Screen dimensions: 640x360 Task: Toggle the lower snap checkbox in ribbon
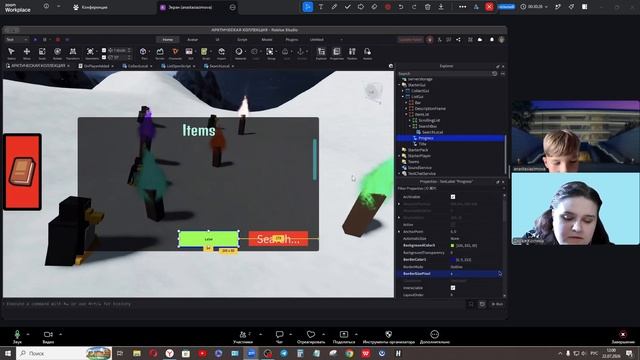pyautogui.click(x=104, y=58)
